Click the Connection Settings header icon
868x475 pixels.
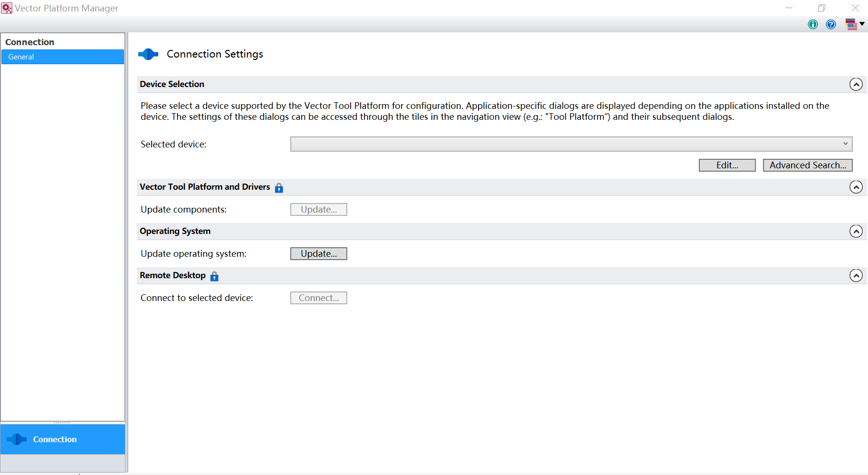148,54
